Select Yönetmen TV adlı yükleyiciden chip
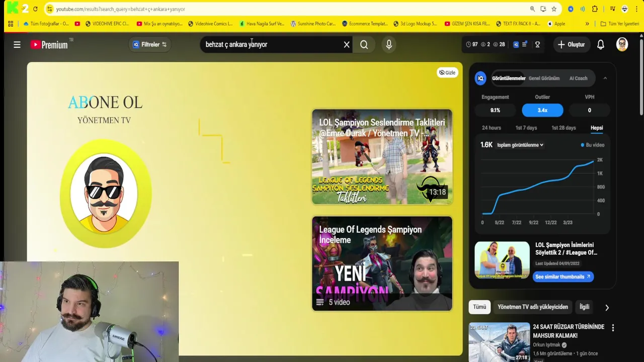 point(533,307)
